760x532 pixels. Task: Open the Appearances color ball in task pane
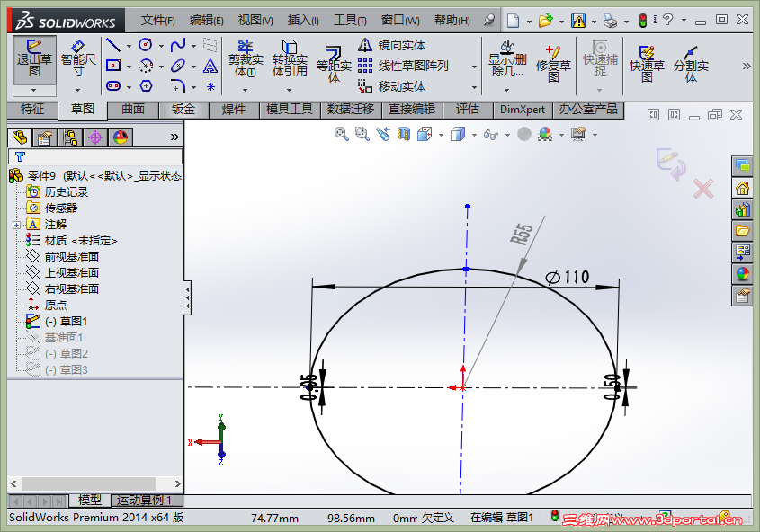[x=742, y=274]
